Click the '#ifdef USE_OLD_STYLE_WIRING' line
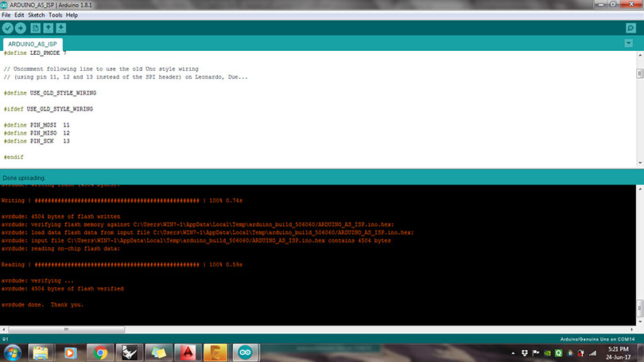 tap(48, 109)
